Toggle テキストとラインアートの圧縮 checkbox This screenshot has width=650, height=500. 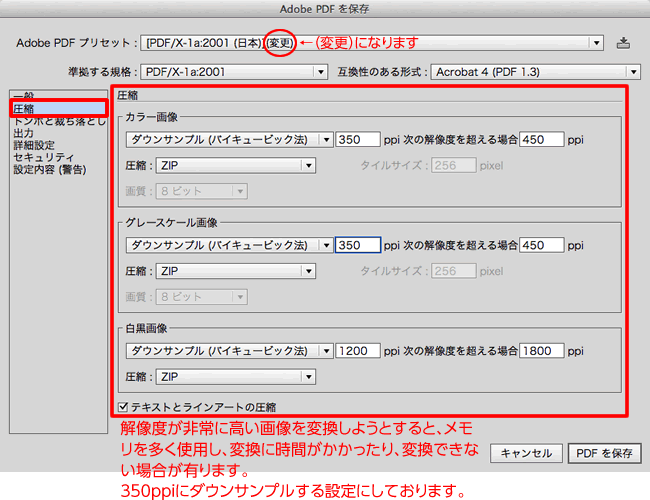[123, 407]
